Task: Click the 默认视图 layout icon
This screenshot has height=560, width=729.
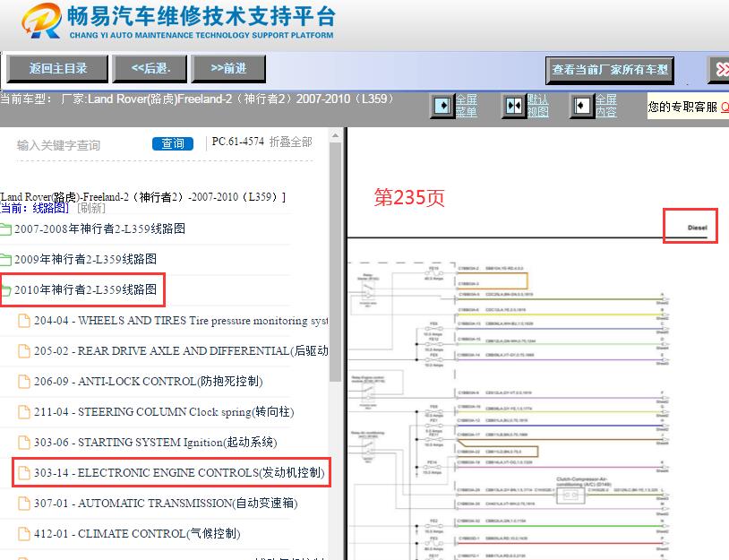Action: (513, 106)
